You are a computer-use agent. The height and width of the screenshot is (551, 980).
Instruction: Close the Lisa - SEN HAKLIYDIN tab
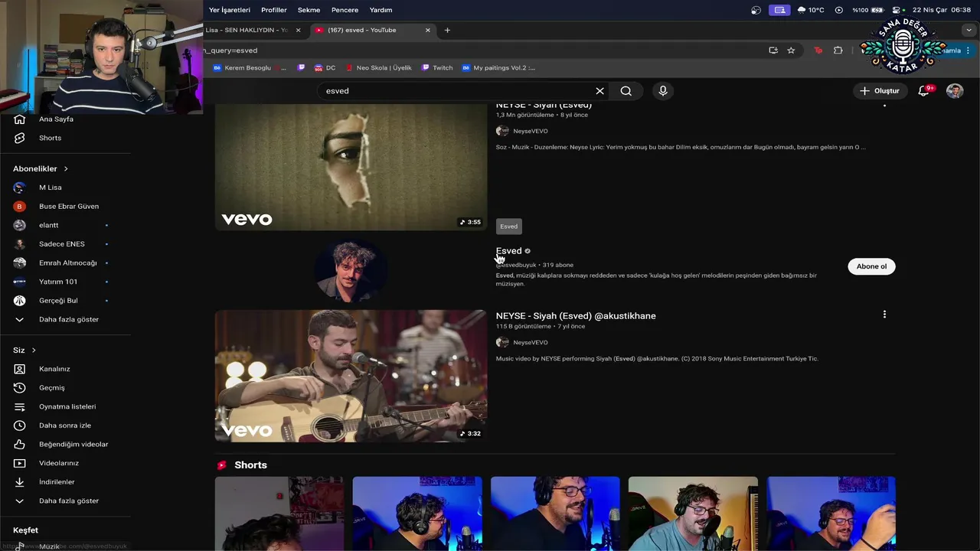(x=298, y=30)
